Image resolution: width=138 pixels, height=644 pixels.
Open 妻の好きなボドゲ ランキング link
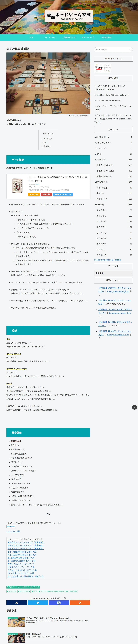21,564
